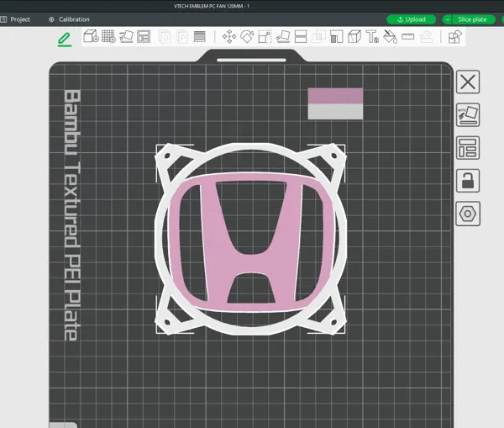Click the Auto orient toolbar icon
The height and width of the screenshot is (428, 504).
tap(126, 36)
